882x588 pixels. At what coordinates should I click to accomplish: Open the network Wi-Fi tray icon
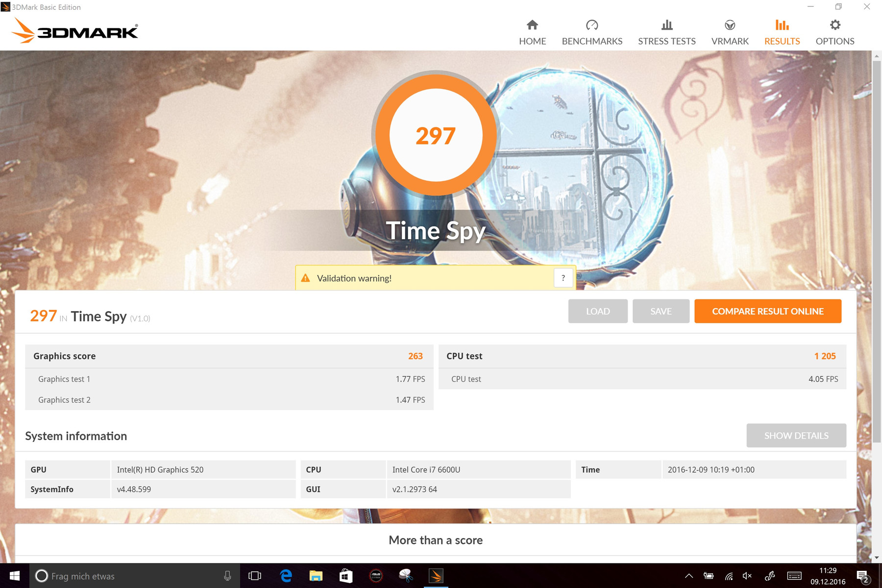[729, 576]
